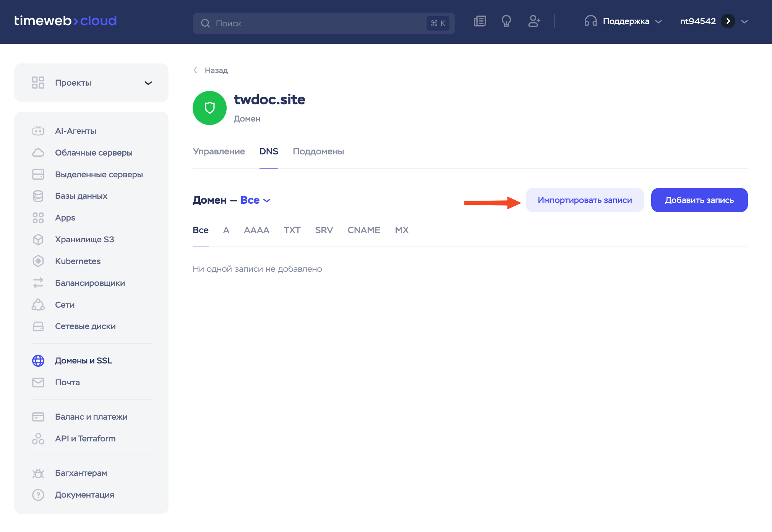Screen dimensions: 772x532
Task: Filter records by CNAME type
Action: [x=364, y=230]
